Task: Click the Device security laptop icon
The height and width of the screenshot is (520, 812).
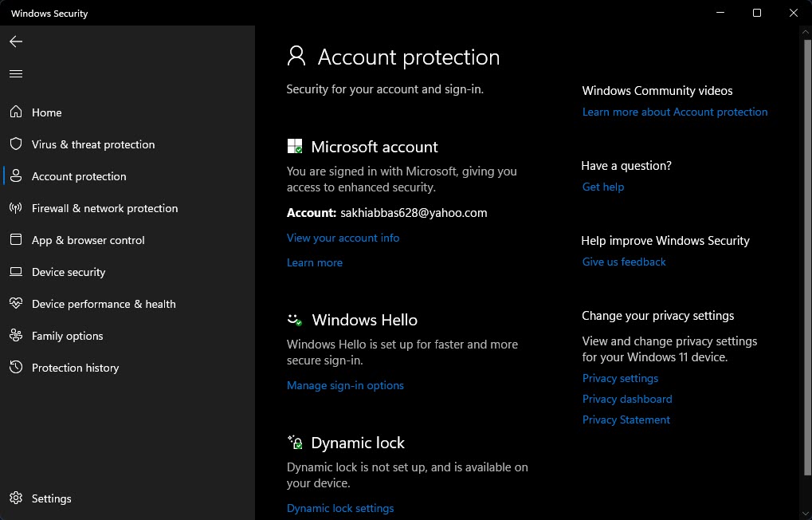Action: click(x=16, y=272)
